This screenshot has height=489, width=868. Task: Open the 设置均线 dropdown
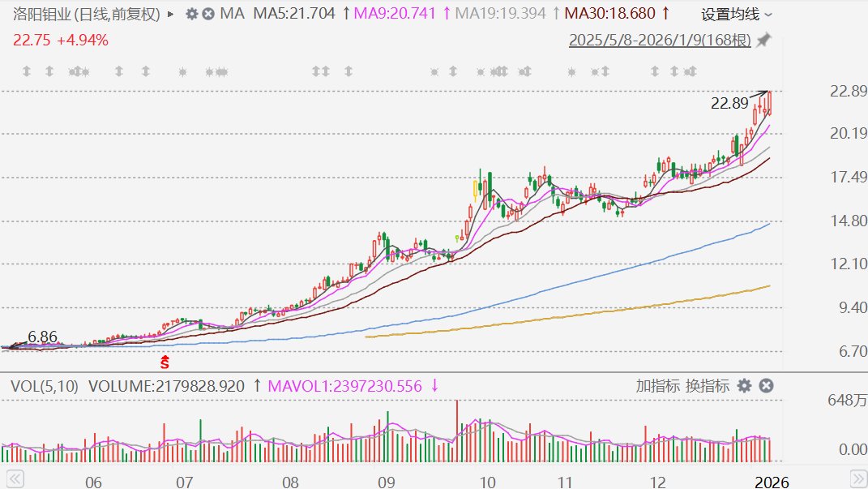(736, 15)
